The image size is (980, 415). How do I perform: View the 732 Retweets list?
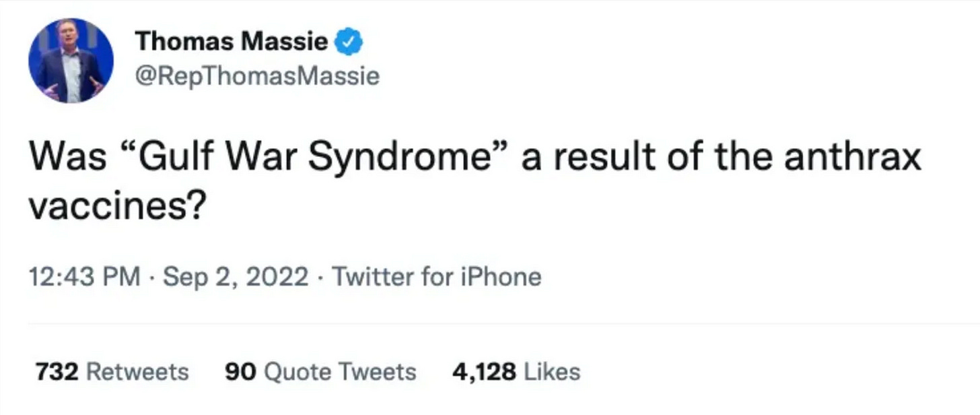point(112,371)
